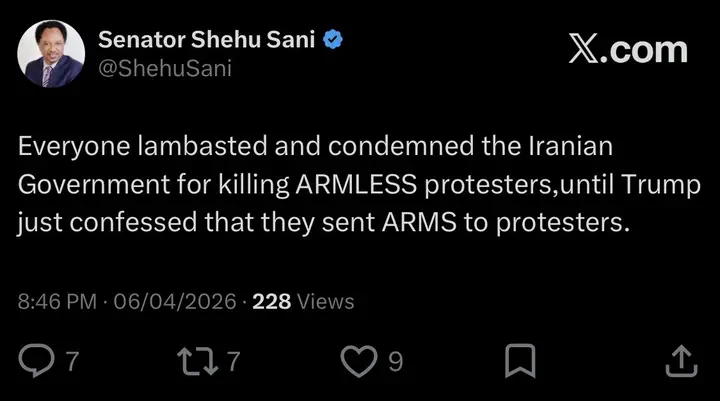View the 228 Views count
The width and height of the screenshot is (720, 401).
[x=303, y=301]
